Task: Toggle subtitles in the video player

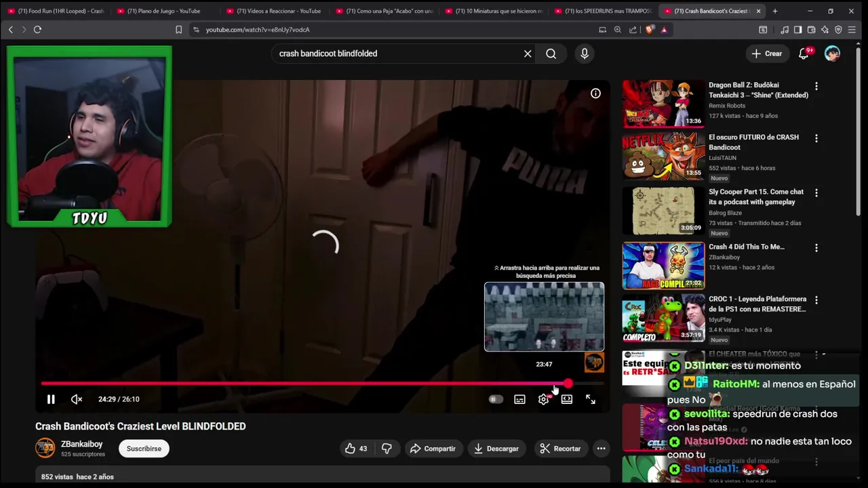Action: tap(519, 399)
